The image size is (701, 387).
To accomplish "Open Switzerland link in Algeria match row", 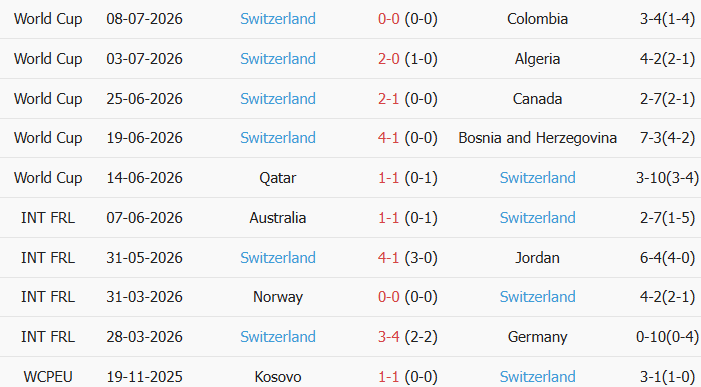I will pyautogui.click(x=278, y=59).
